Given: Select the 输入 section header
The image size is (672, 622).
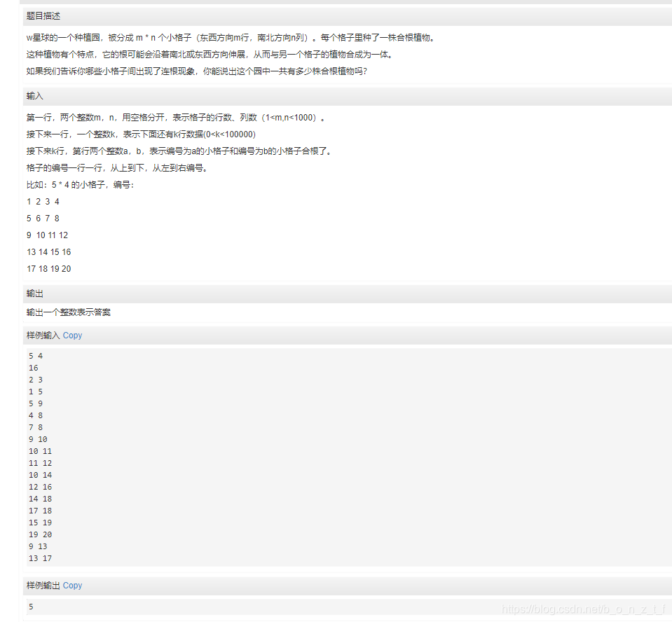Looking at the screenshot, I should coord(34,96).
